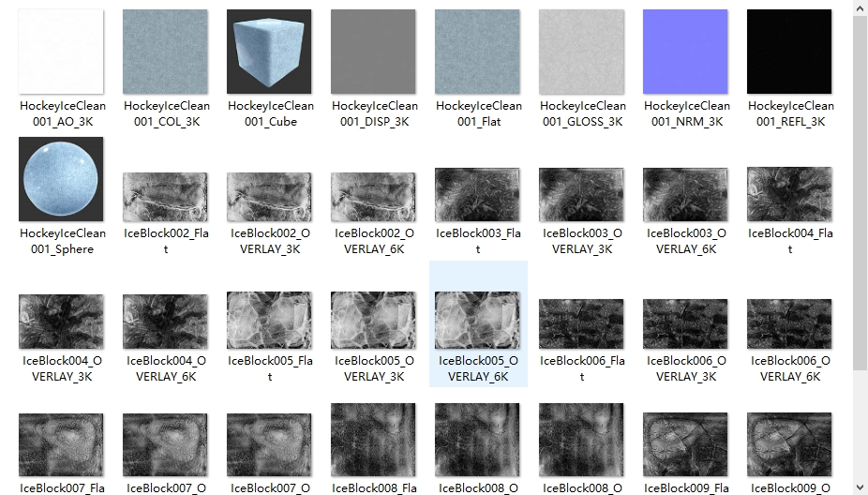The width and height of the screenshot is (868, 495).
Task: Click the IceBlock002_Flat image
Action: click(166, 195)
